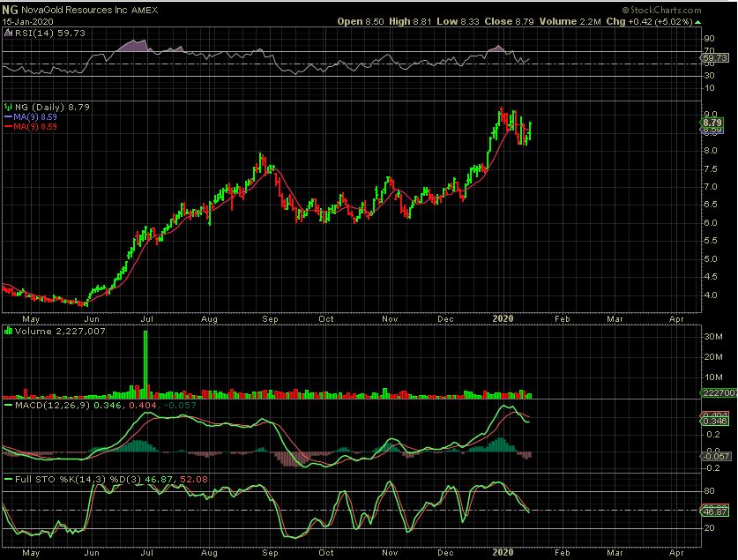Click the candlestick icon beside NG (Daily)

(x=9, y=107)
